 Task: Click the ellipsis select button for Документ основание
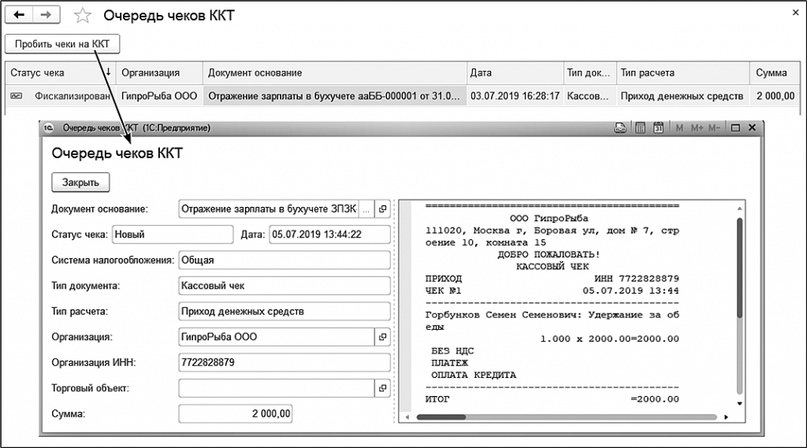(366, 208)
